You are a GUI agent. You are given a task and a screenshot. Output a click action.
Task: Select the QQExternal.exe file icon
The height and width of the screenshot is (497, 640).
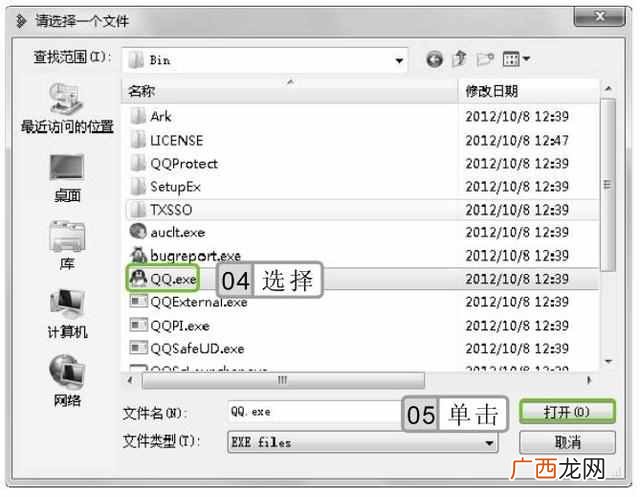coord(138,302)
